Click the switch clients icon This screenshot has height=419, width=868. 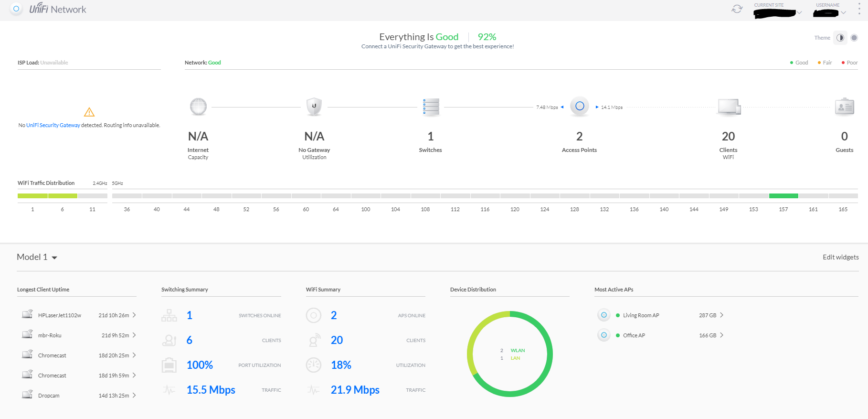(x=169, y=340)
